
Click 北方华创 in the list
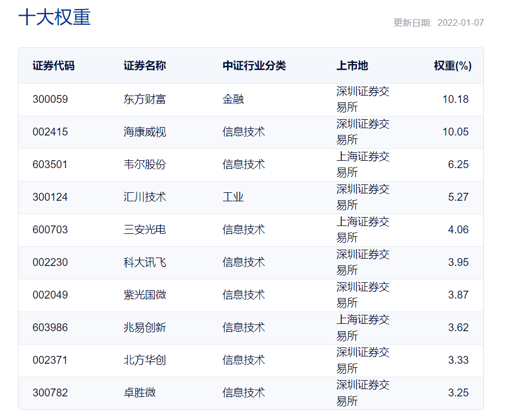tap(144, 360)
